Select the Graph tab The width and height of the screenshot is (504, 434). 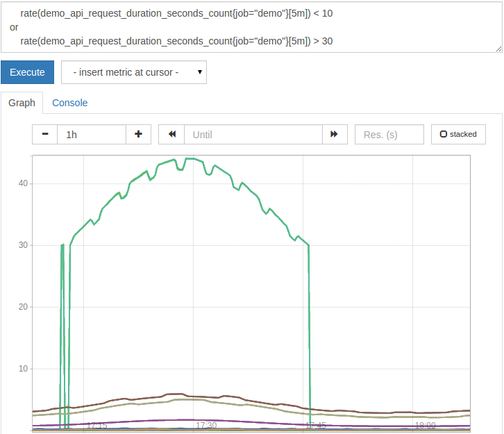tap(22, 103)
